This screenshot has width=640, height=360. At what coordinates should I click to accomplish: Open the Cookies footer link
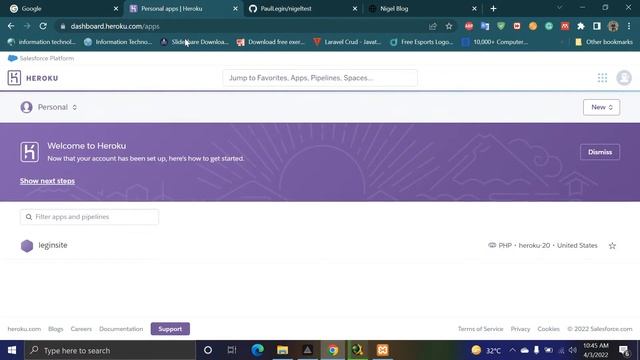548,329
